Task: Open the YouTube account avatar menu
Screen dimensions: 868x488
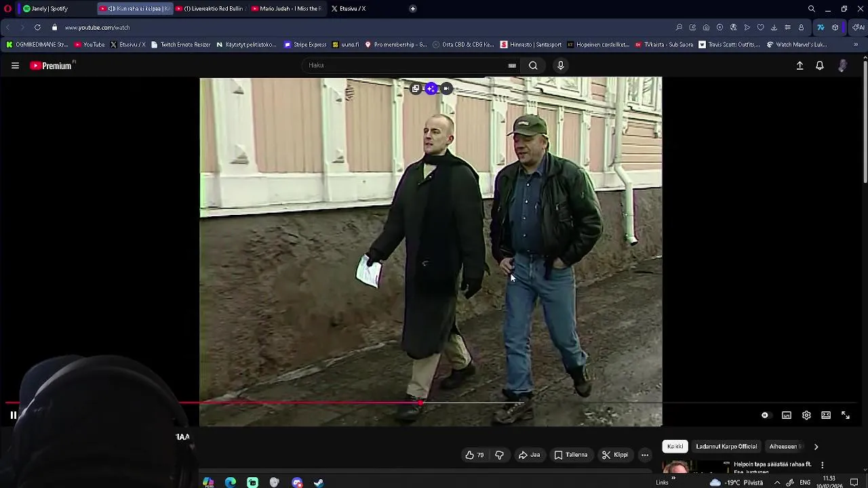Action: (842, 66)
